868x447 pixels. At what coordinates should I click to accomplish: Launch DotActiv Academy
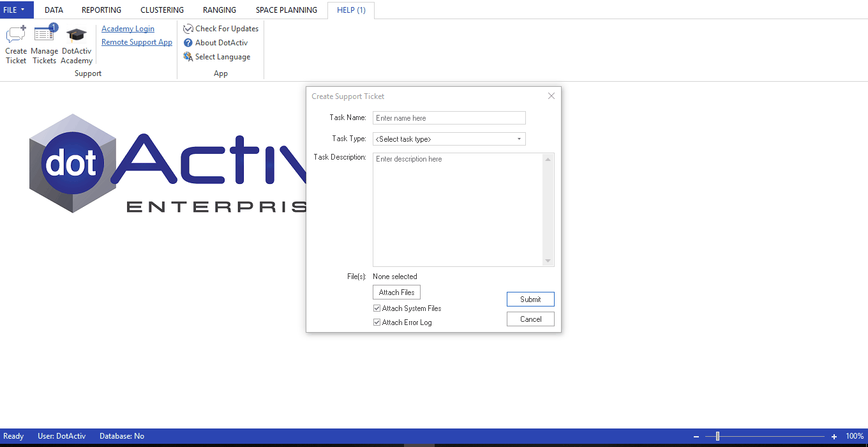coord(77,45)
